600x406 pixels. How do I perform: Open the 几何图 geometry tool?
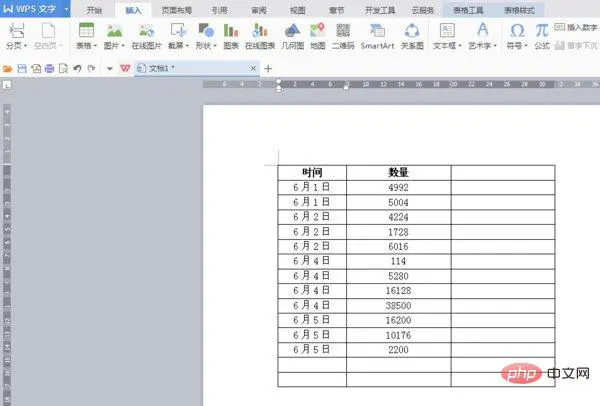294,36
